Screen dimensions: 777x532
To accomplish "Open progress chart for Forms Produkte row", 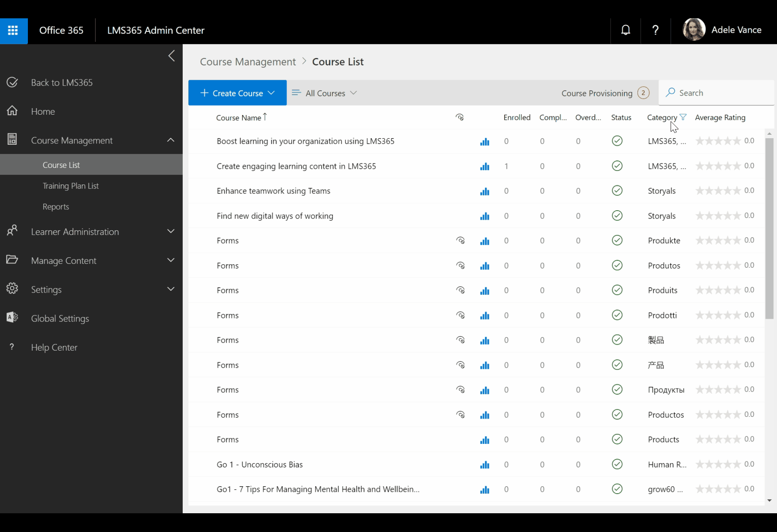I will tap(485, 241).
